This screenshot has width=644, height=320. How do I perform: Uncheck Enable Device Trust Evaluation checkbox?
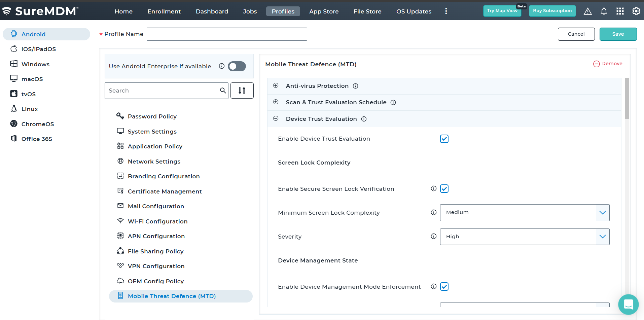pyautogui.click(x=444, y=139)
